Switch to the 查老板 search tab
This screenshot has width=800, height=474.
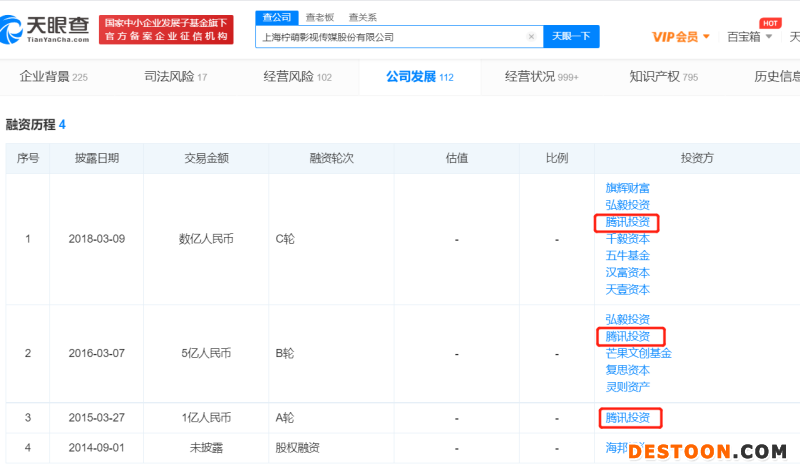point(319,17)
